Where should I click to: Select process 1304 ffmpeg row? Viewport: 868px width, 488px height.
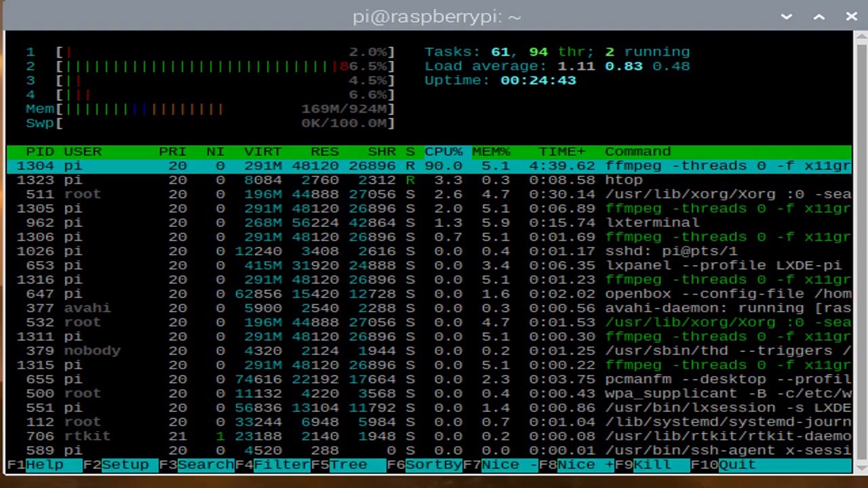(x=429, y=166)
